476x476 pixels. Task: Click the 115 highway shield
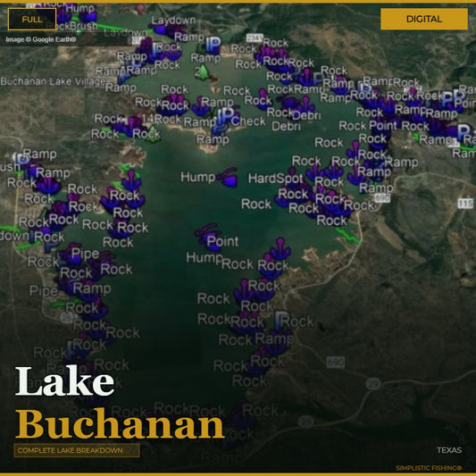click(465, 203)
